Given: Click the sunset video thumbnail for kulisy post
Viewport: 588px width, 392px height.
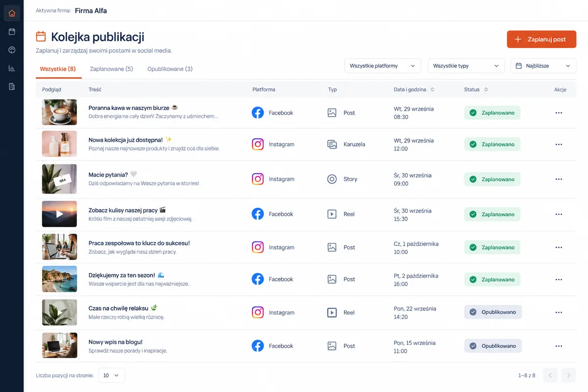Looking at the screenshot, I should tap(59, 214).
